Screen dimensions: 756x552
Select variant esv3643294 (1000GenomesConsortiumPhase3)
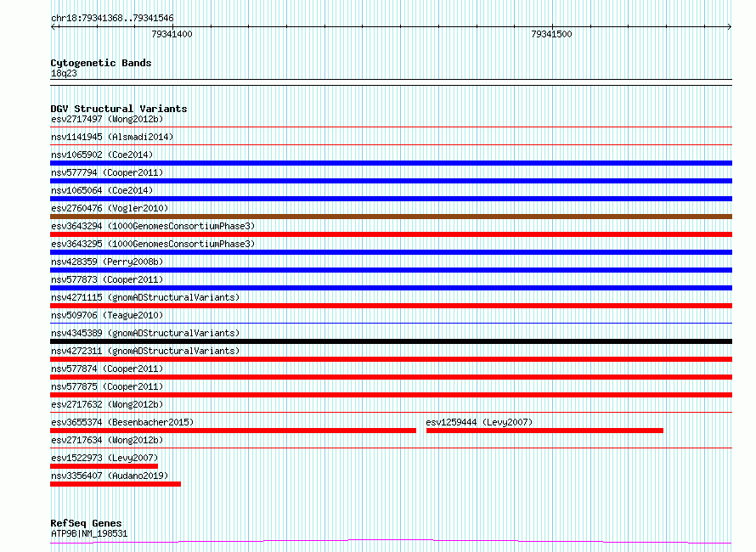[x=153, y=226]
